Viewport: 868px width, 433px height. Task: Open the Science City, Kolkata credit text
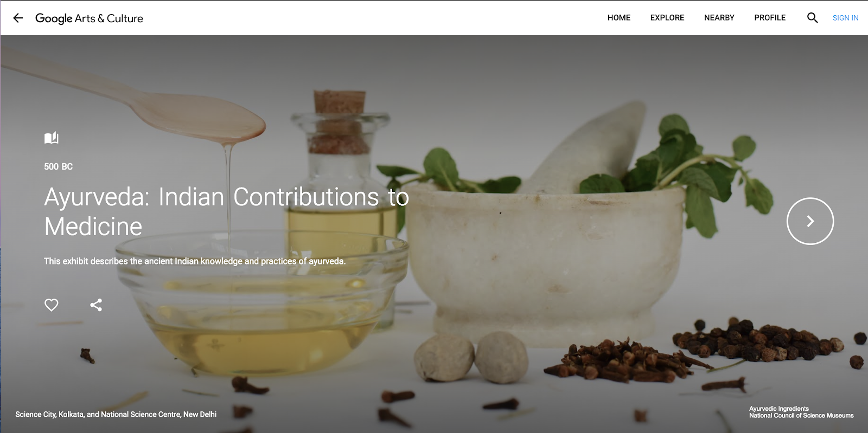pos(116,415)
